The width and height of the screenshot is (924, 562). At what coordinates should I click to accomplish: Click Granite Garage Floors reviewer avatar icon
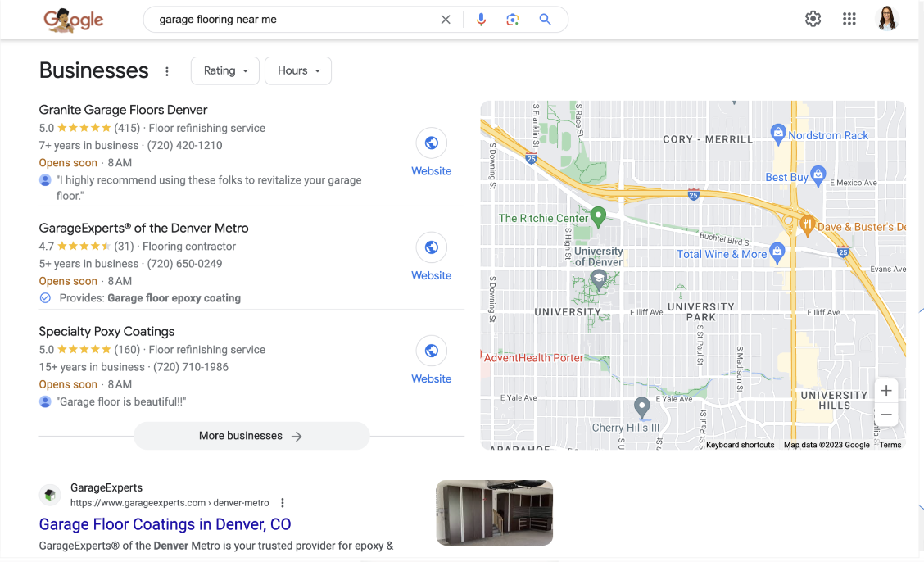pyautogui.click(x=45, y=179)
